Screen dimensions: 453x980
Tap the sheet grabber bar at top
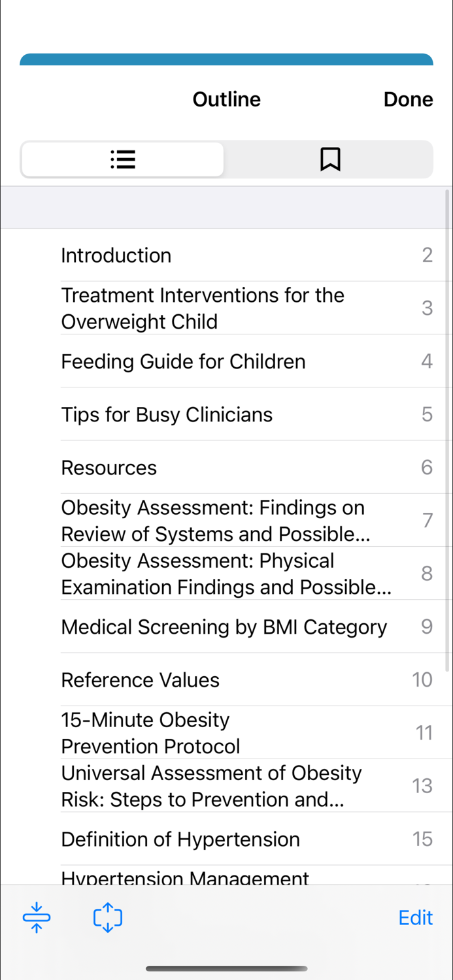click(226, 59)
